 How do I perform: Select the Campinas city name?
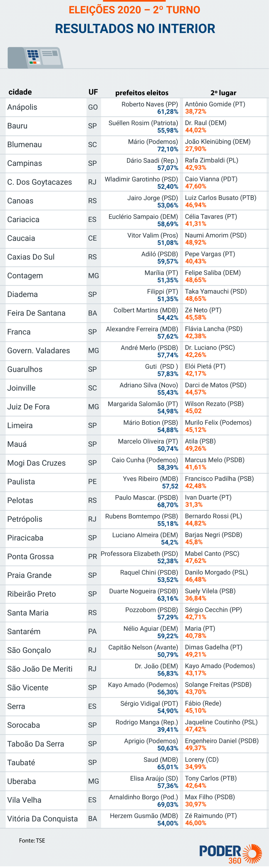click(25, 163)
